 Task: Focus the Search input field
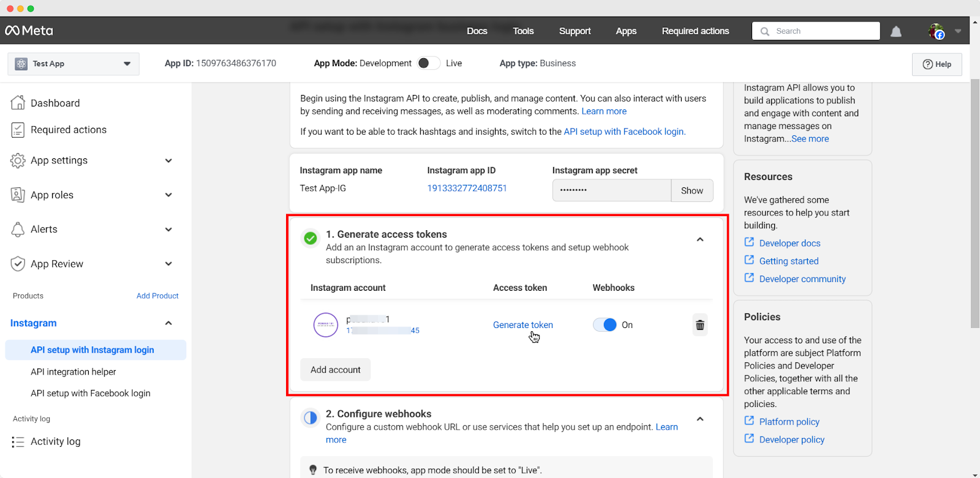coord(816,31)
